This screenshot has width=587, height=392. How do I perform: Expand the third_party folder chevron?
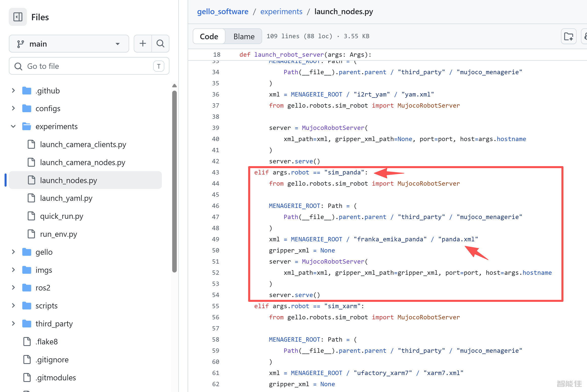click(x=13, y=324)
